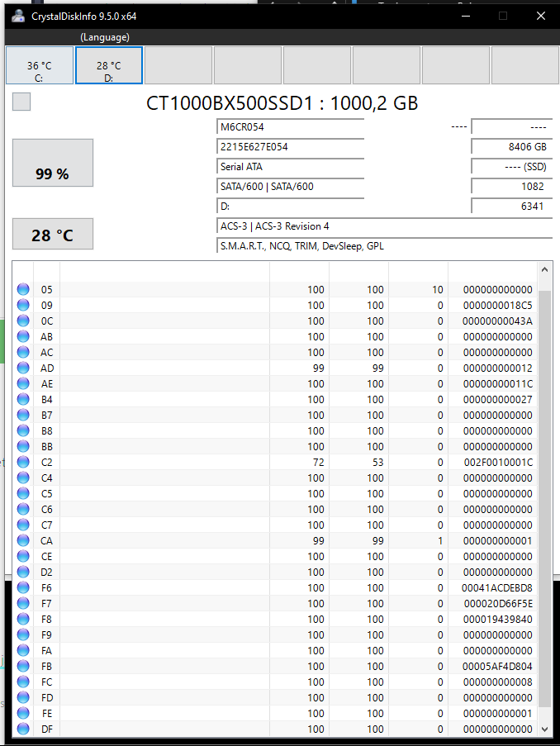Click the scroll down arrow of SMART list
The image size is (560, 746).
(545, 729)
